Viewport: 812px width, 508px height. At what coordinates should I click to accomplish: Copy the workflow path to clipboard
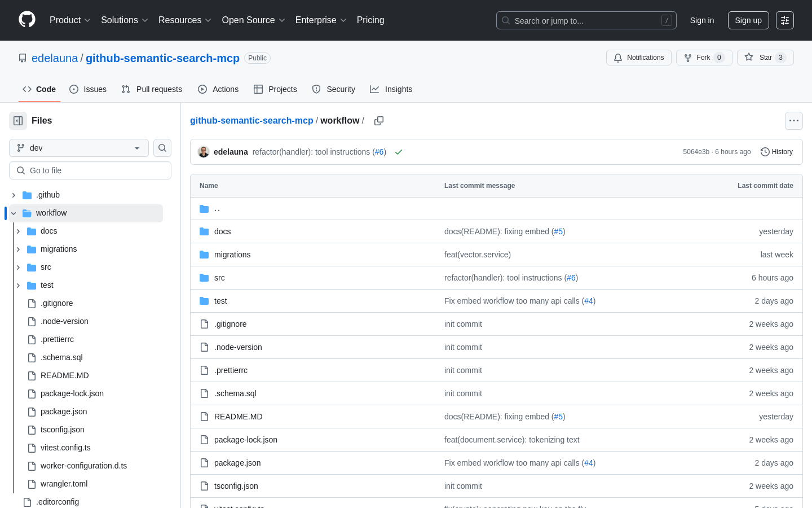pyautogui.click(x=379, y=121)
